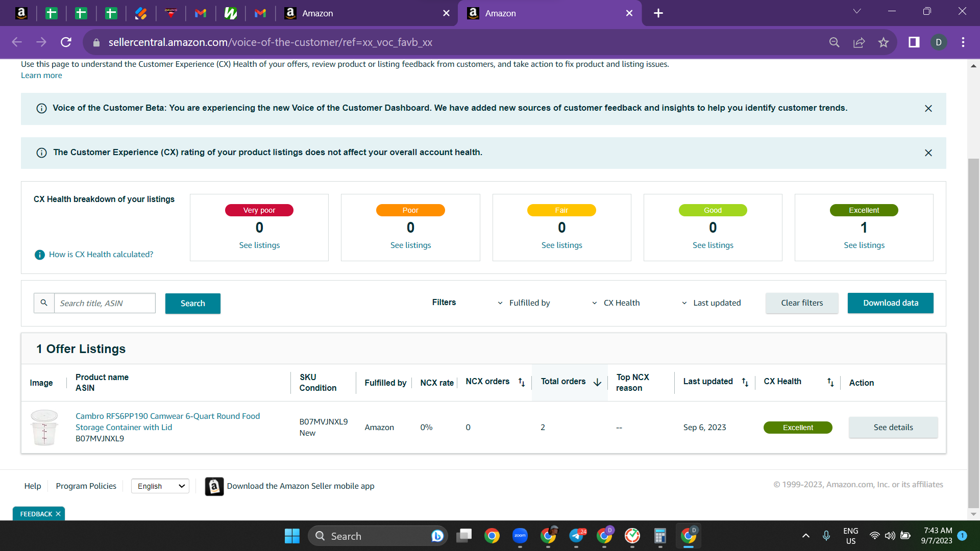Click the Search title, ASIN field

(x=105, y=303)
